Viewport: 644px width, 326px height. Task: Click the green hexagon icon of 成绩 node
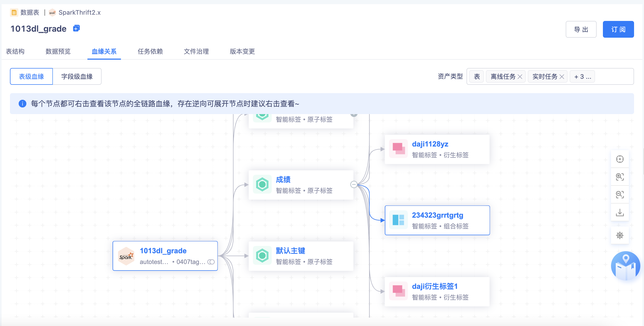tap(262, 184)
